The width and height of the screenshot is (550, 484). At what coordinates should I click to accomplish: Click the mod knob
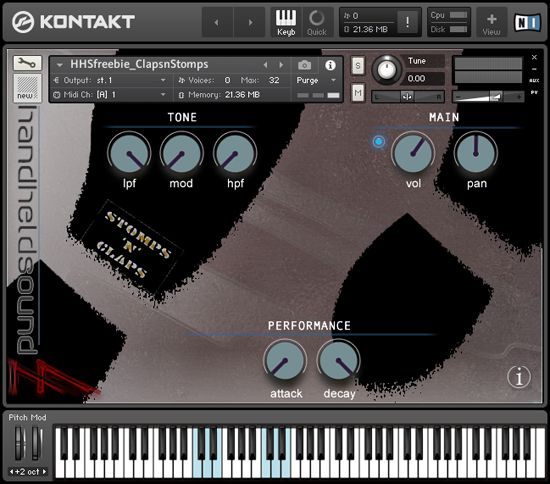pyautogui.click(x=182, y=154)
